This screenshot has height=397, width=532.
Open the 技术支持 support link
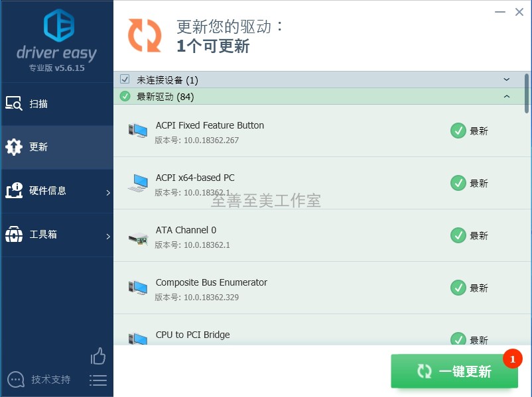pos(51,379)
